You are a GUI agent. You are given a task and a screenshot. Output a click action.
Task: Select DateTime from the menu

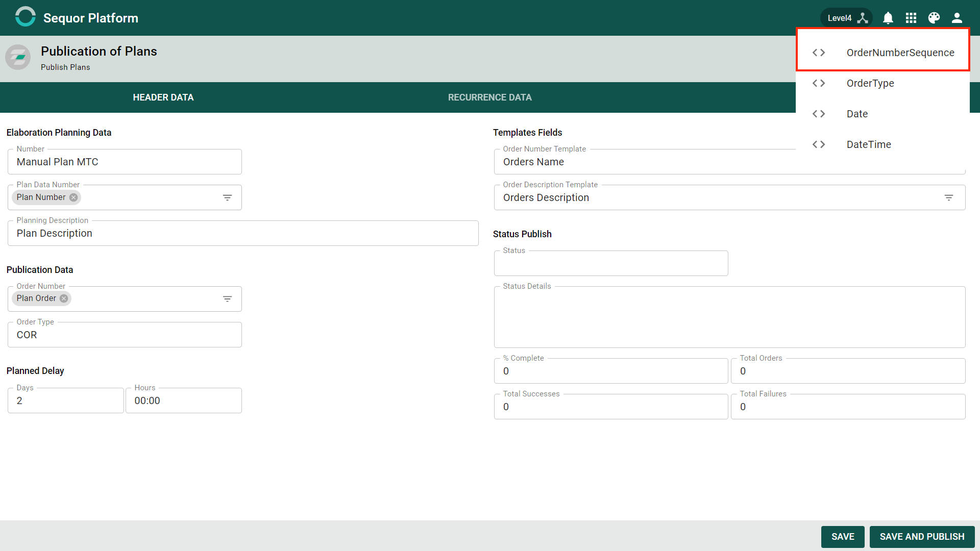[883, 144]
